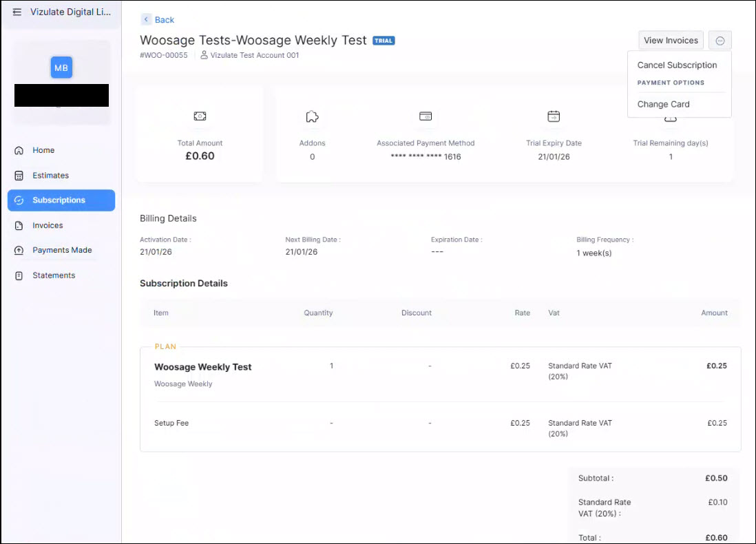The width and height of the screenshot is (756, 544).
Task: Click the MB user avatar
Action: [x=61, y=67]
